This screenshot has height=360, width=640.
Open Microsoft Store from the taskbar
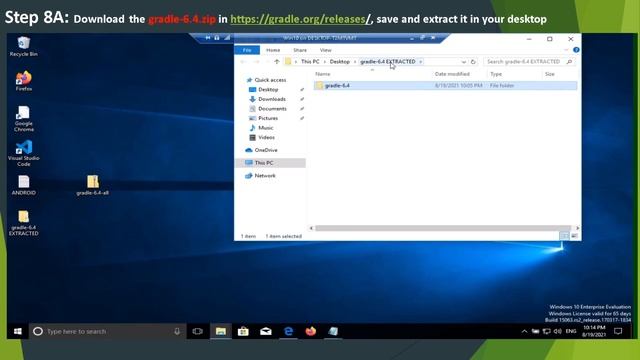[243, 331]
